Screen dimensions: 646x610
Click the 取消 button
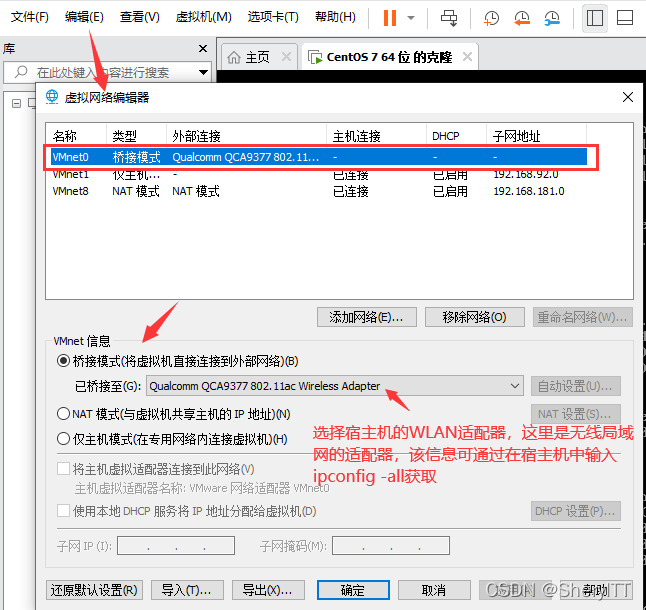point(434,590)
